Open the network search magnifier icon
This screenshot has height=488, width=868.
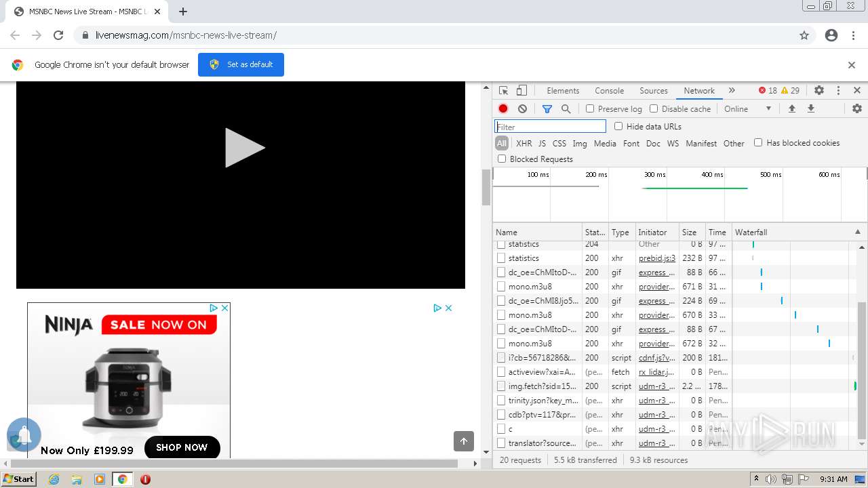pyautogui.click(x=566, y=108)
